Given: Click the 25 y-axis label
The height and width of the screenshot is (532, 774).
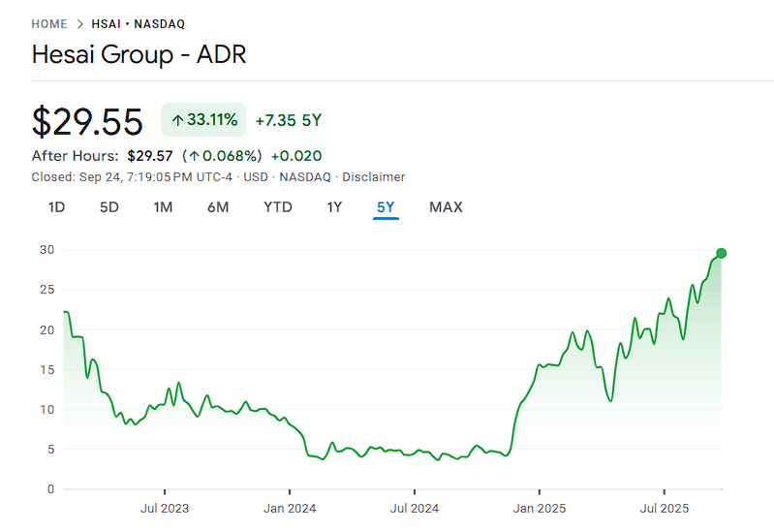Looking at the screenshot, I should pos(46,290).
